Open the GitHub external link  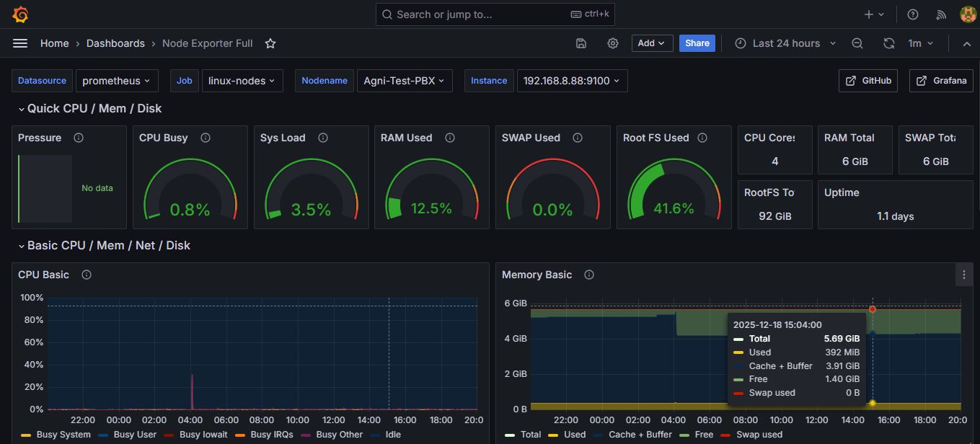[x=868, y=81]
